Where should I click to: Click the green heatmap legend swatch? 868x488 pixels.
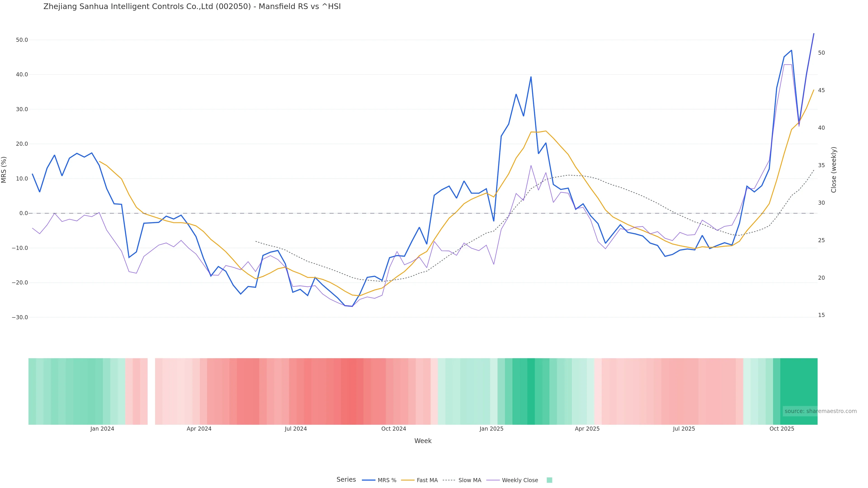point(549,480)
